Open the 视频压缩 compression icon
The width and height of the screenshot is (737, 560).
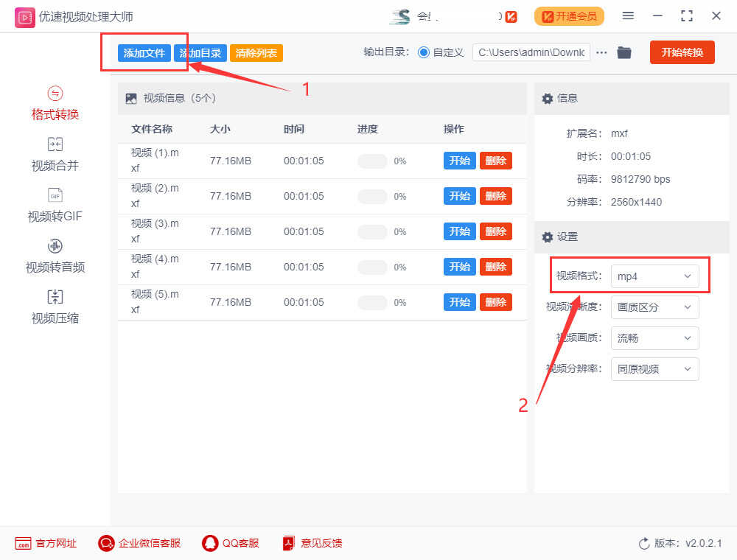[x=55, y=297]
